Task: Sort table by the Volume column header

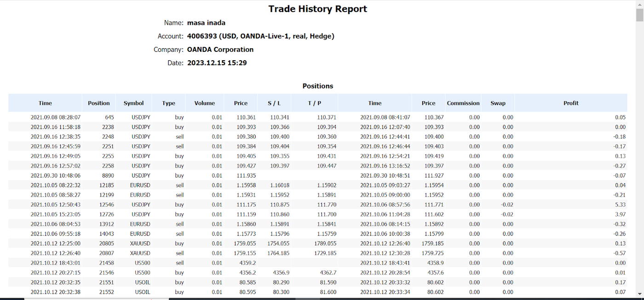Action: [204, 103]
